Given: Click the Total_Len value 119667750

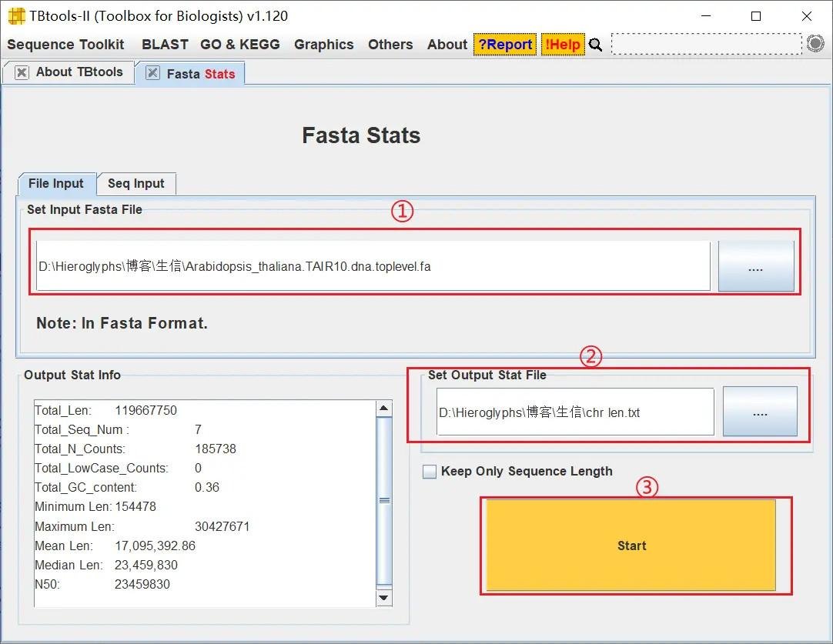Looking at the screenshot, I should [x=146, y=410].
